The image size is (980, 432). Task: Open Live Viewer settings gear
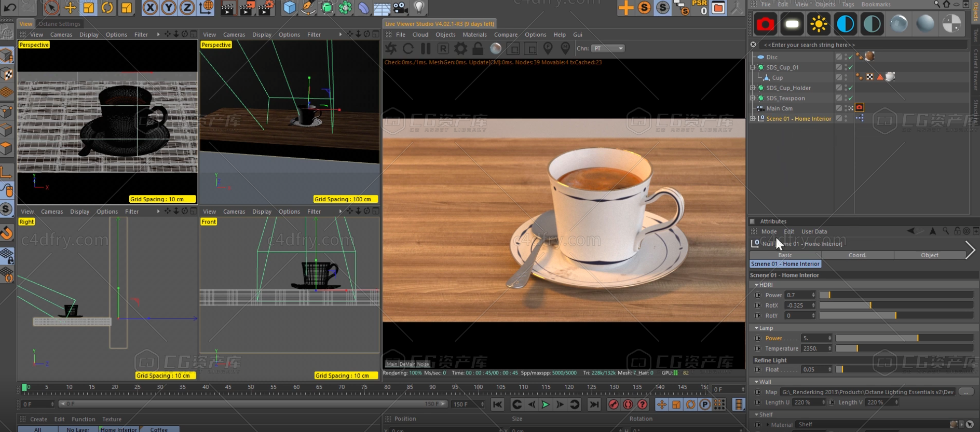click(x=460, y=48)
